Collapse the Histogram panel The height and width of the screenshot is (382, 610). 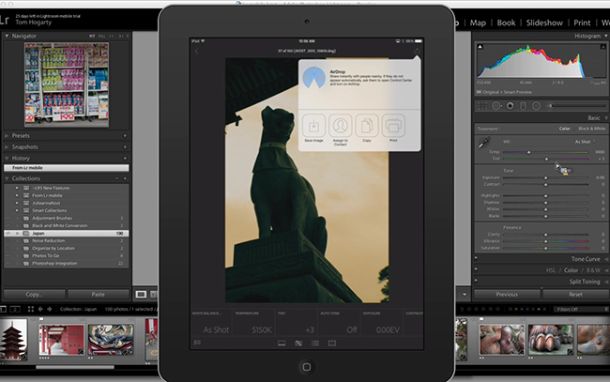(606, 36)
